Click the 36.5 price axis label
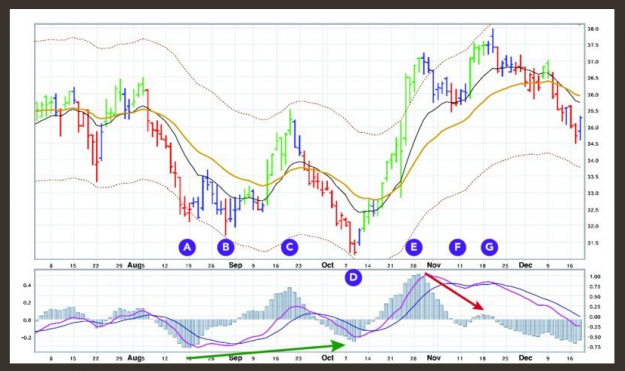 coord(593,79)
